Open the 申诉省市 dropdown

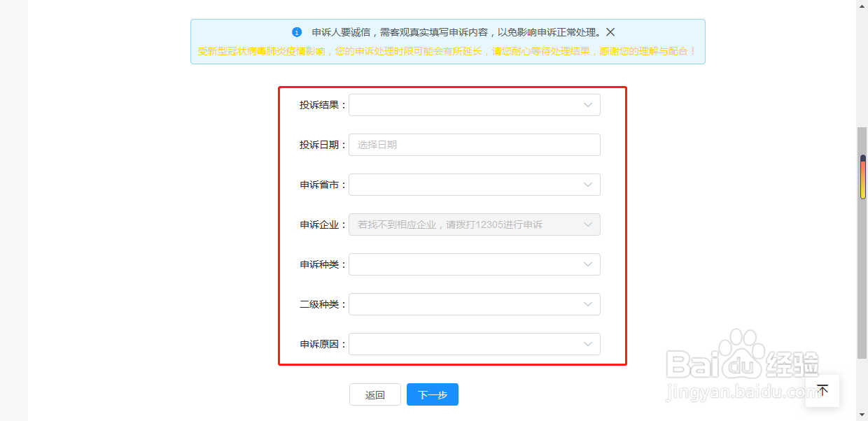(x=475, y=185)
